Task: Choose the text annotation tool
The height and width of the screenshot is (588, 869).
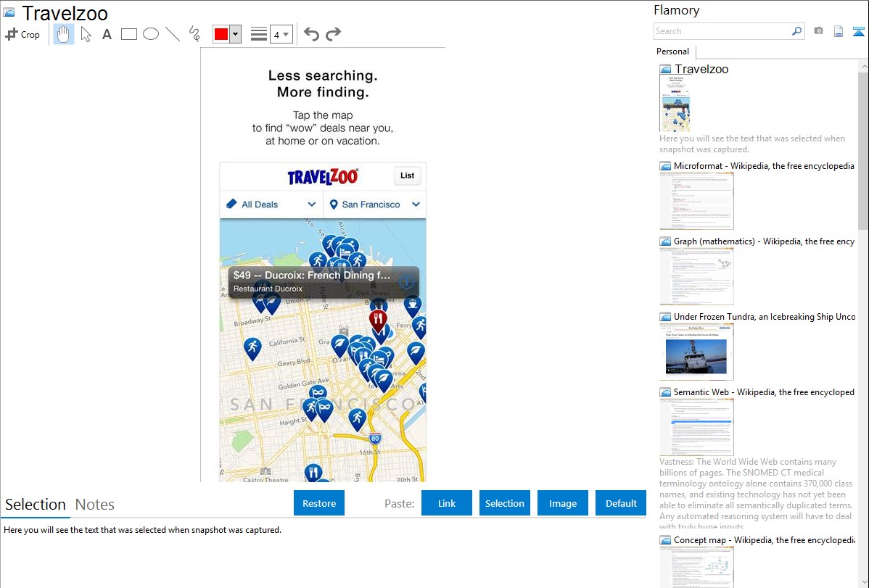Action: click(107, 34)
